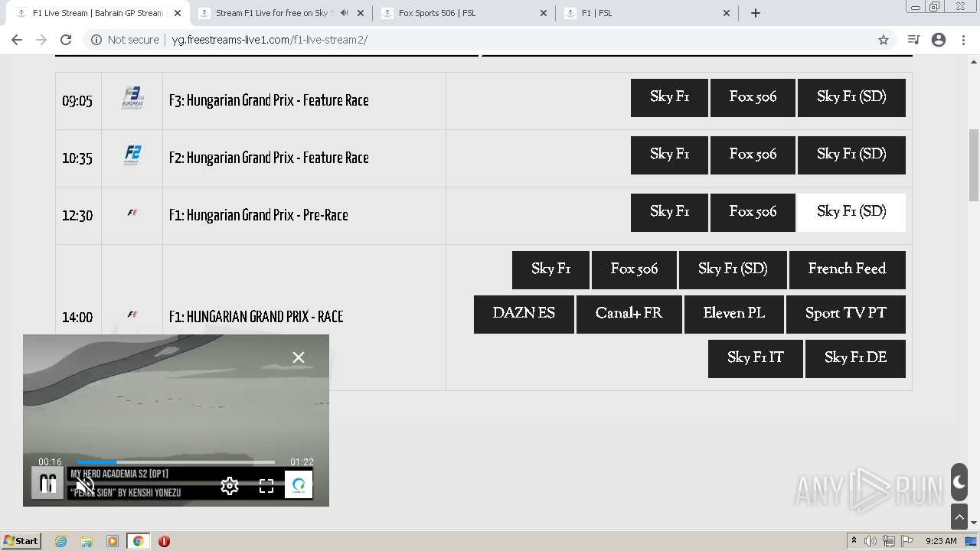The width and height of the screenshot is (980, 551).
Task: Open highlighted Sky F1 (SD) for Pre-Race
Action: pyautogui.click(x=851, y=212)
